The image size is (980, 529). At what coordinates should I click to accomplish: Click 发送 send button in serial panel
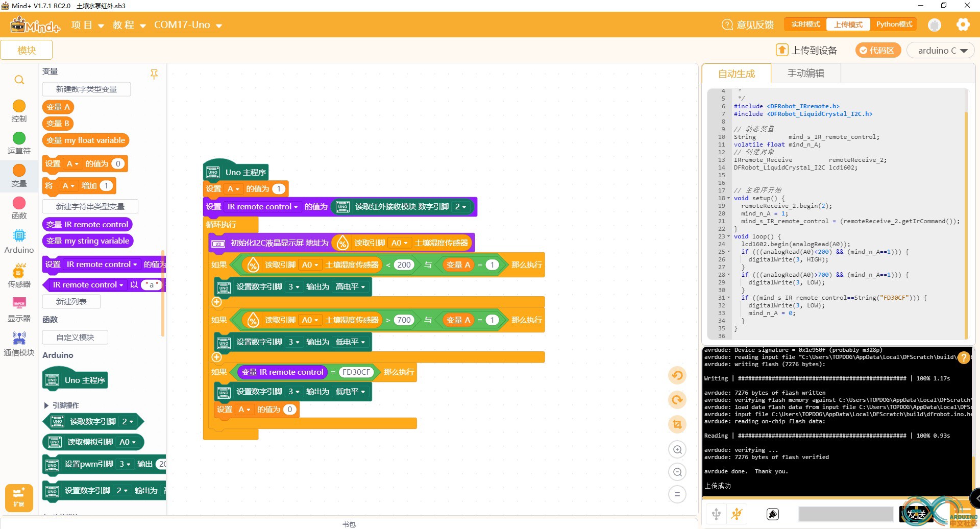click(916, 514)
